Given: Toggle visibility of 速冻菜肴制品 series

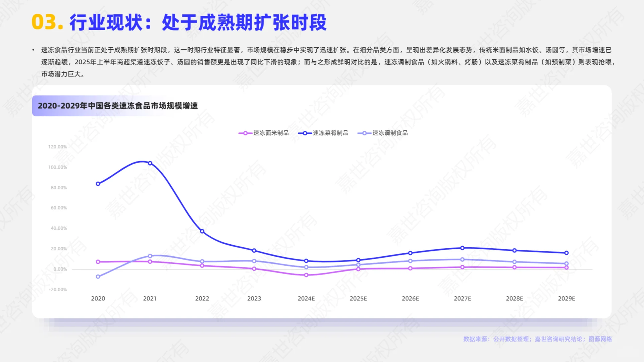Looking at the screenshot, I should coord(329,133).
